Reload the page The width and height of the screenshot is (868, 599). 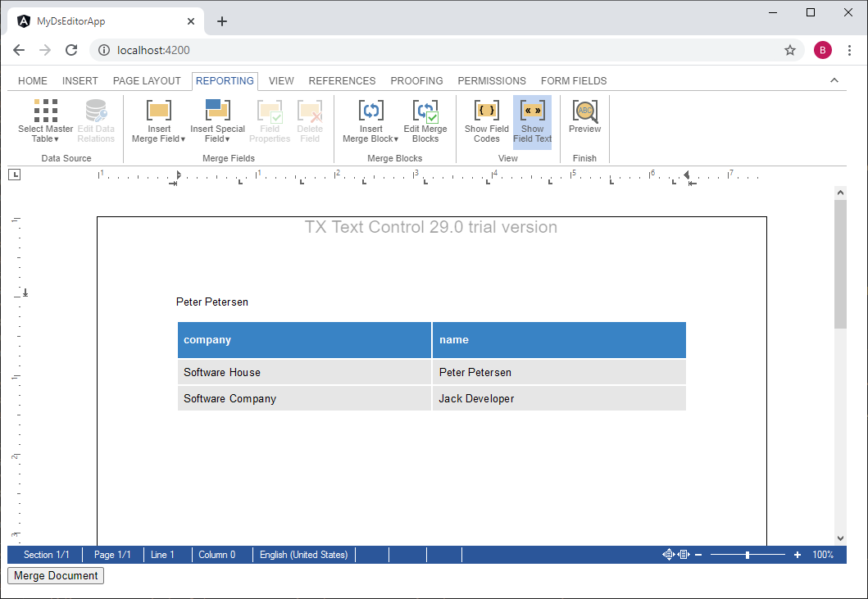[71, 50]
